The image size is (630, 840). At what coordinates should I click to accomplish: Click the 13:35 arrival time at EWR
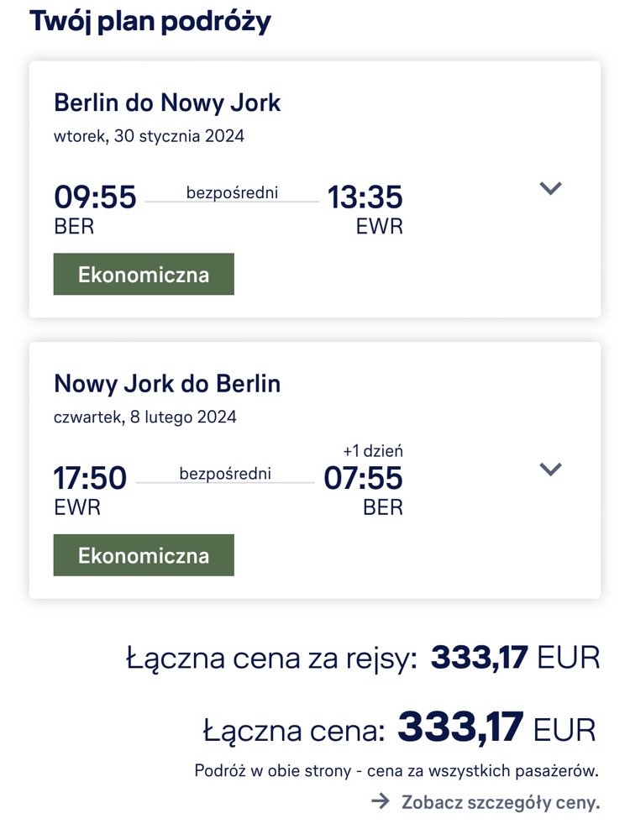coord(365,197)
